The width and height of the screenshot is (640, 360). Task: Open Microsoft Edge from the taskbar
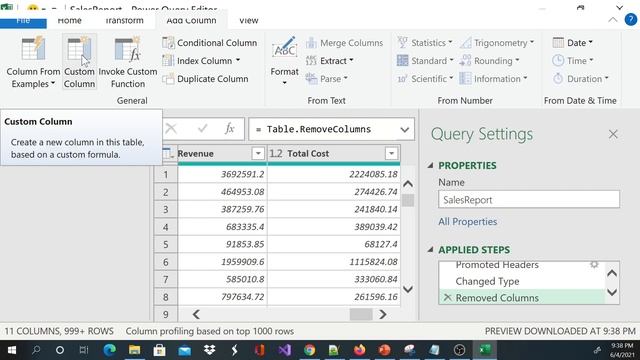[109, 350]
